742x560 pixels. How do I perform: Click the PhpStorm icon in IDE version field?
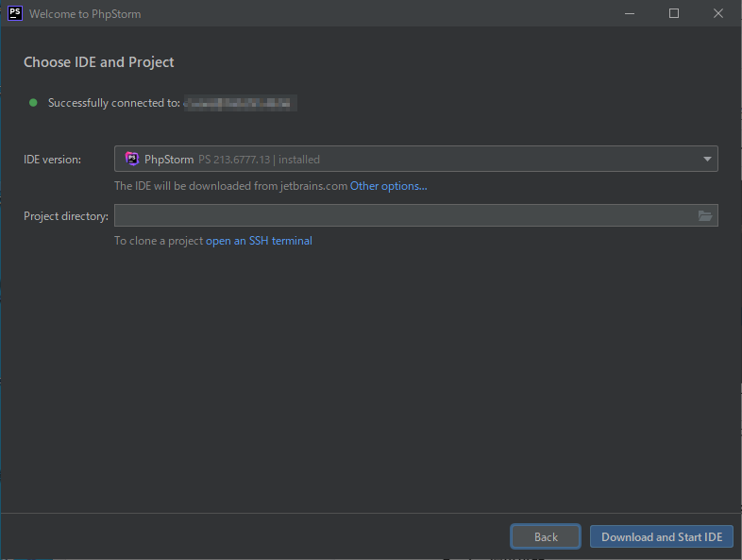[x=132, y=160]
